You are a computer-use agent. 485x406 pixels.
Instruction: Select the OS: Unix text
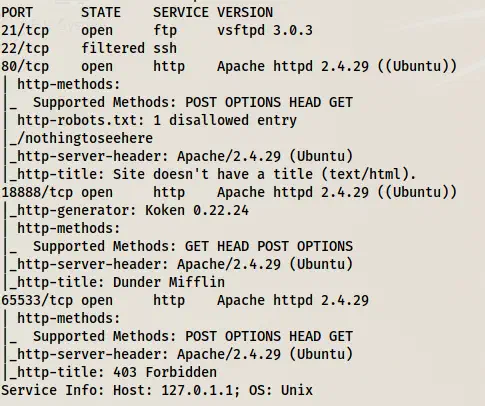point(281,390)
